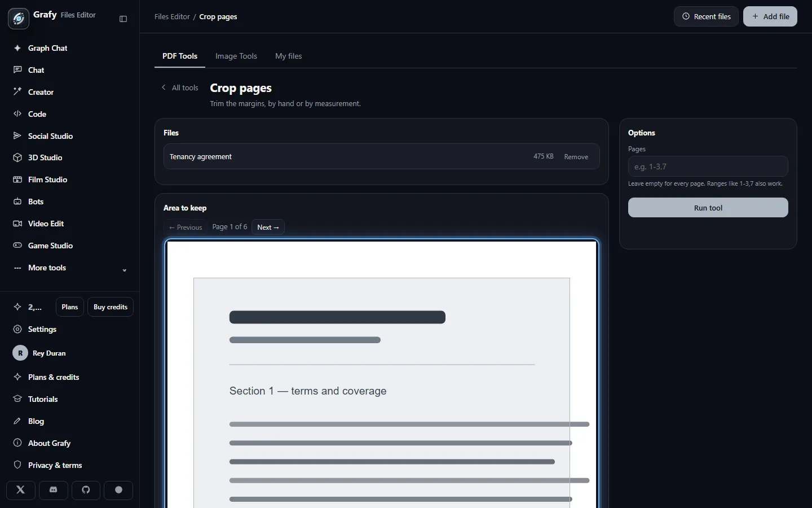Screen dimensions: 812x508
Task: Open Code using the brackets icon
Action: [x=17, y=114]
